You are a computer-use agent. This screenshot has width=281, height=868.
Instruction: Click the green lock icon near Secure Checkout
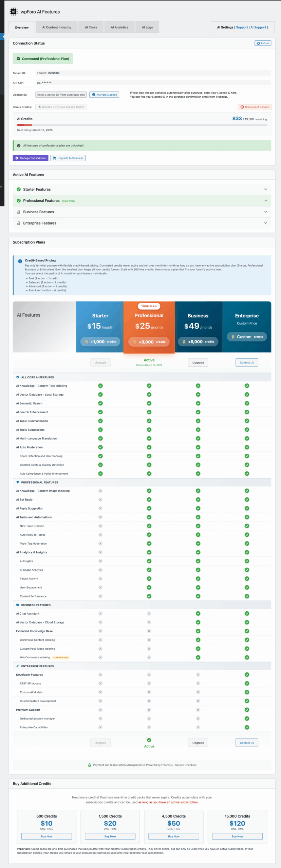(x=90, y=765)
